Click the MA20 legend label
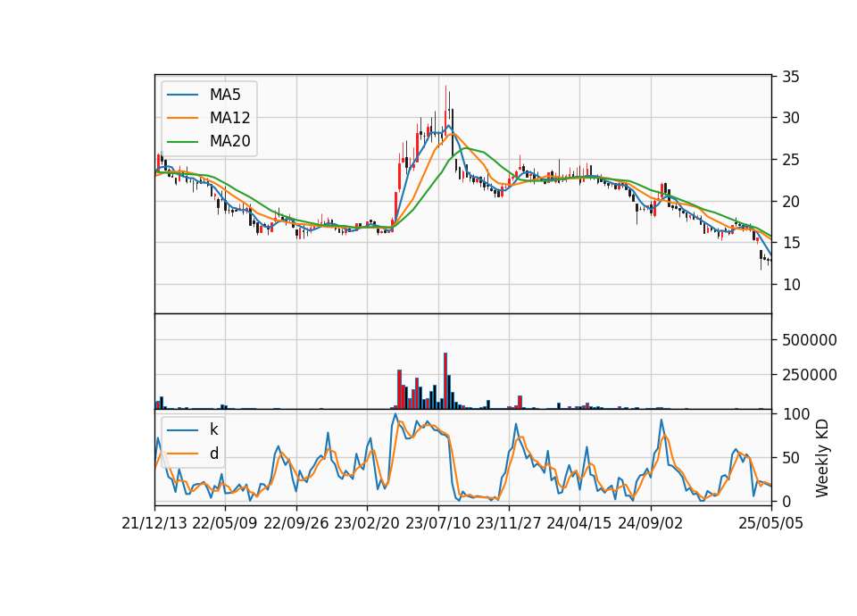This screenshot has height=616, width=857. (x=229, y=141)
